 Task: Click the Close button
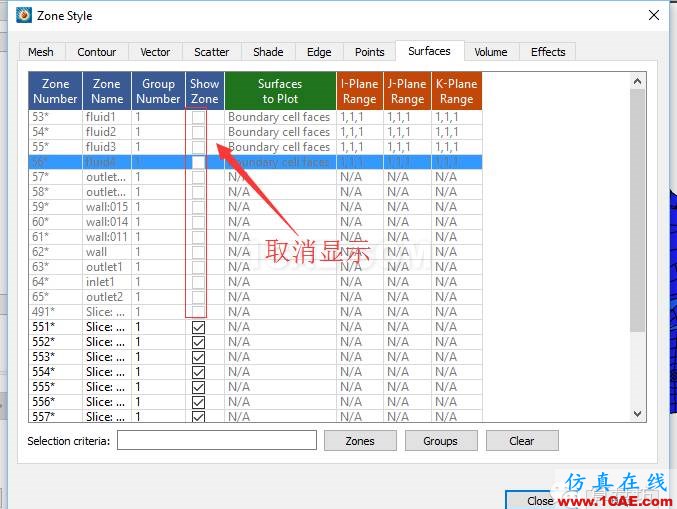click(x=540, y=500)
